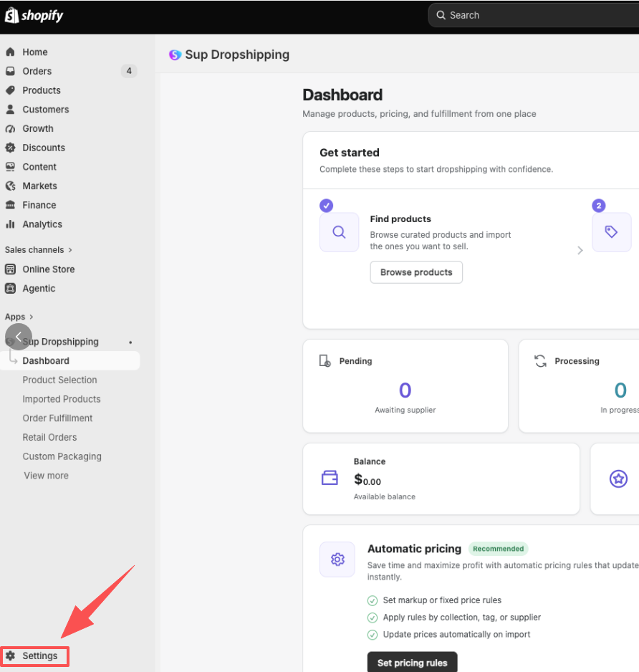The width and height of the screenshot is (639, 672).
Task: Click the Products tag icon in sidebar
Action: (x=10, y=90)
